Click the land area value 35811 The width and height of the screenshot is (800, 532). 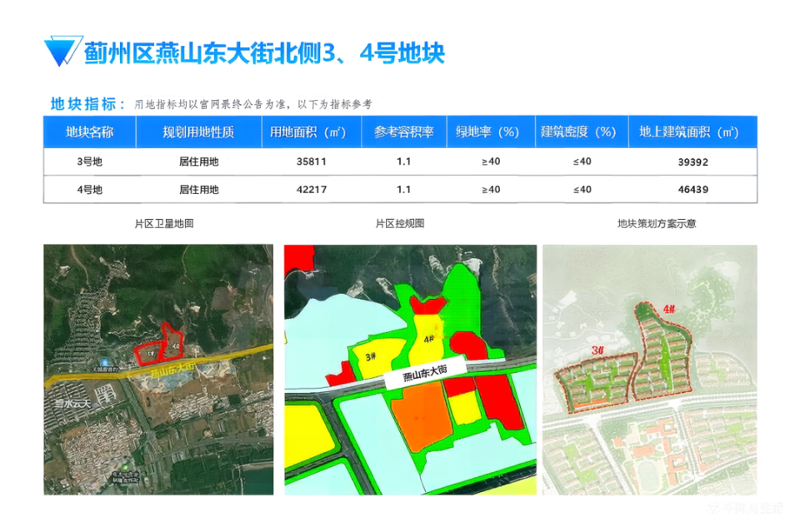pyautogui.click(x=311, y=162)
